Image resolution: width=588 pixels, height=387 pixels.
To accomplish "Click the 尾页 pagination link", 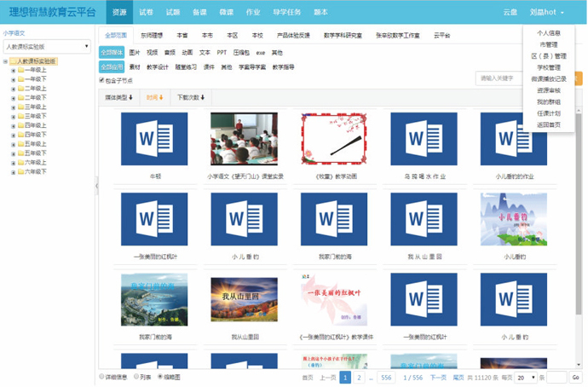I will coord(458,378).
